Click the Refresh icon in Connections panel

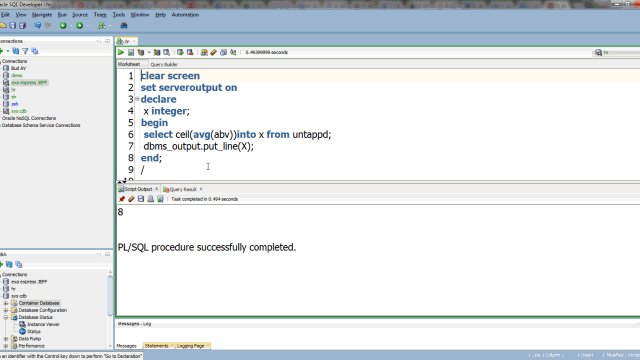coord(16,51)
